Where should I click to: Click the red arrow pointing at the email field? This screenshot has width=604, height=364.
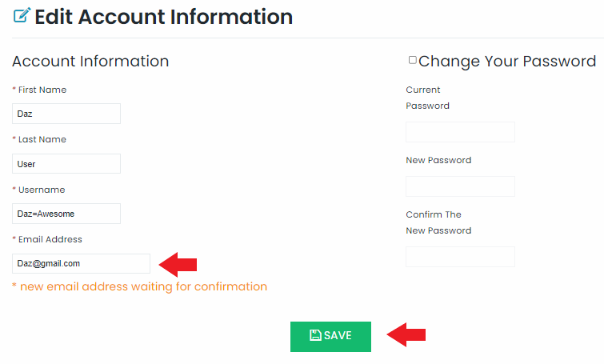(x=178, y=265)
